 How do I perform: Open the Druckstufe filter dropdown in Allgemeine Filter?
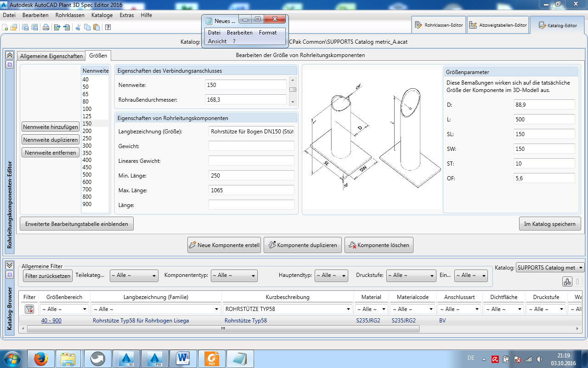point(411,275)
